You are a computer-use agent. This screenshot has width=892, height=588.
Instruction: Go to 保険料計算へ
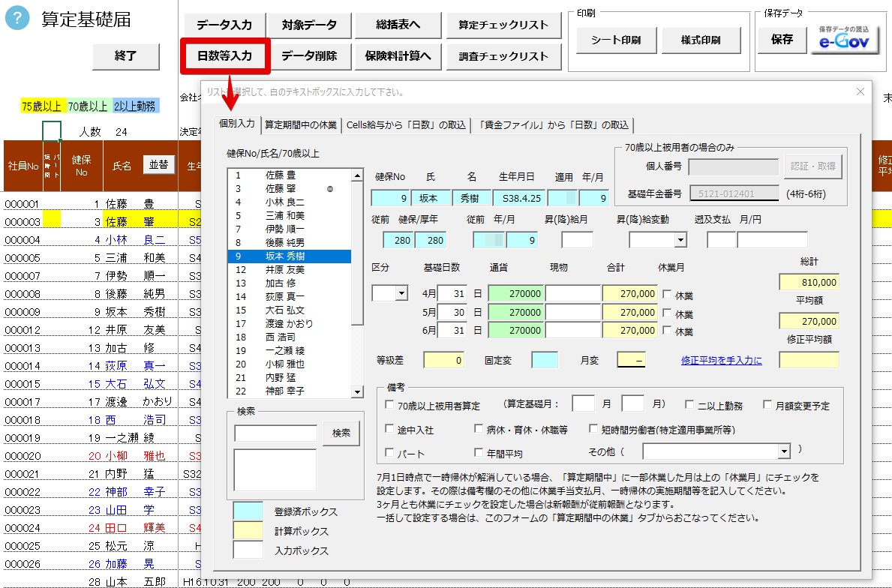click(x=398, y=55)
